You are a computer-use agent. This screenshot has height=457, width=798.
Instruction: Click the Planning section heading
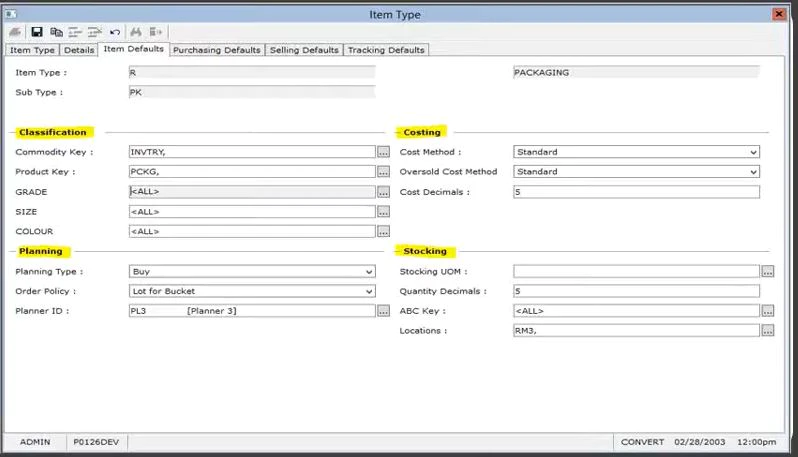[41, 251]
